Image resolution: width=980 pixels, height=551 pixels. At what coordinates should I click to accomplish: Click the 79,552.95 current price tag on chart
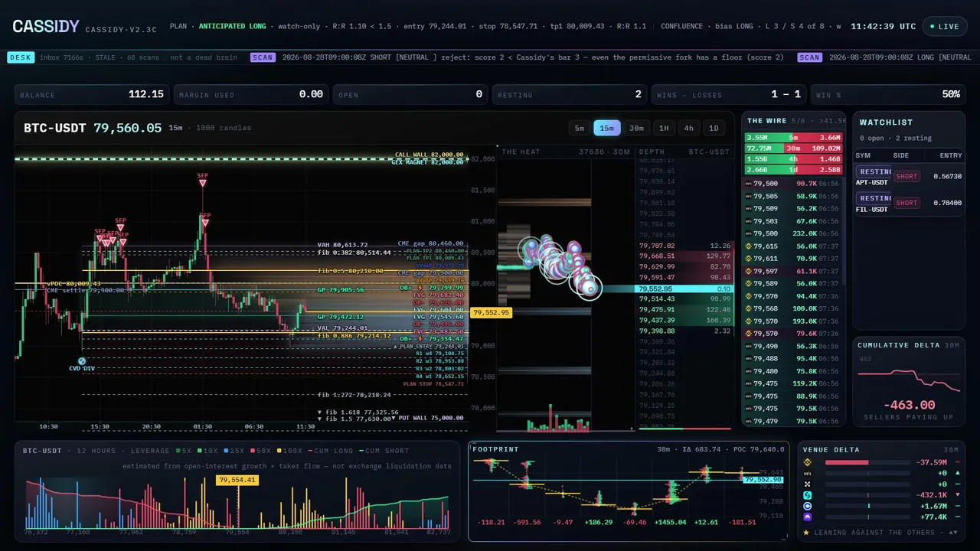click(492, 312)
